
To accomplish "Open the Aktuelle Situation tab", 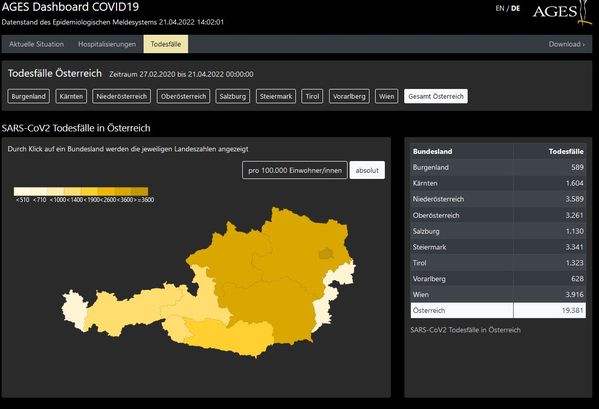I will [37, 44].
